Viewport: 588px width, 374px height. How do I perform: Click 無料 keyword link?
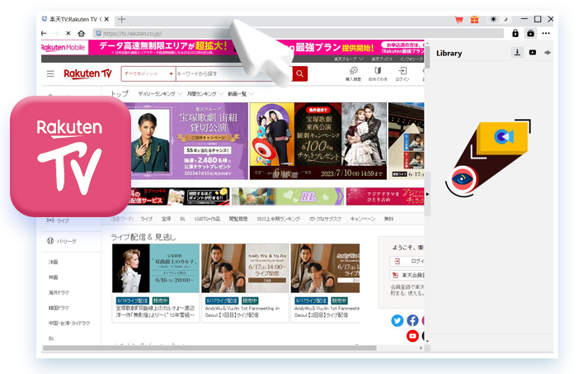[x=388, y=219]
